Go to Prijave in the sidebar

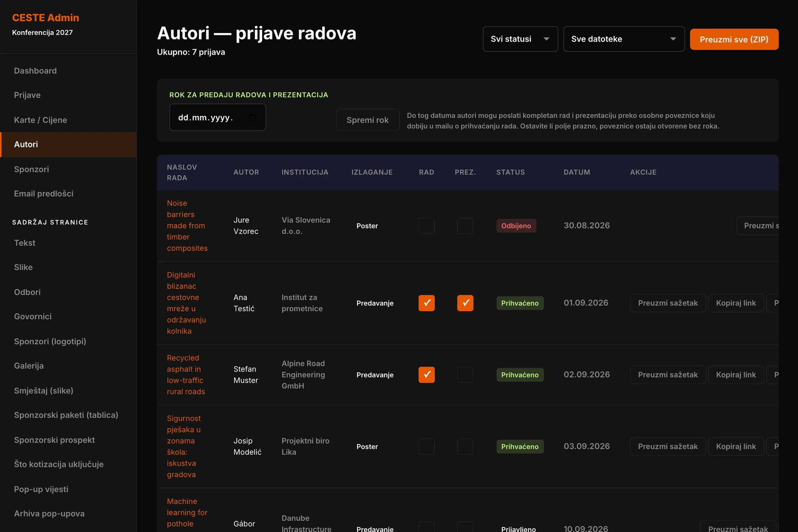(68, 95)
